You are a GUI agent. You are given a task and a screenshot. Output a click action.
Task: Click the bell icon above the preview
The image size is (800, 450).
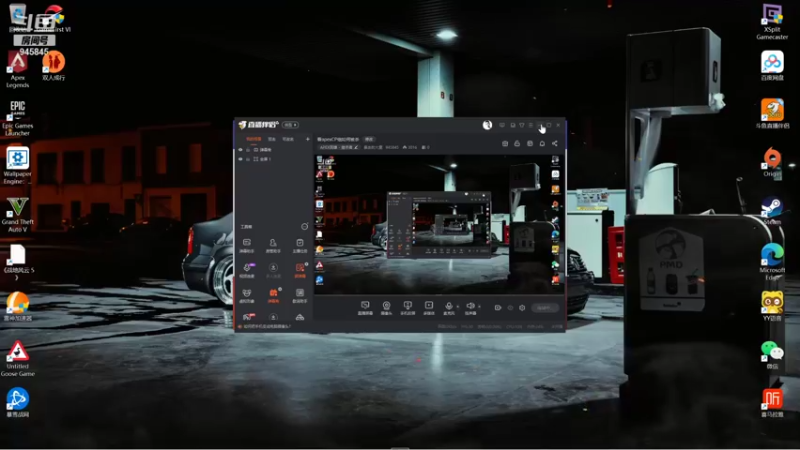click(542, 144)
